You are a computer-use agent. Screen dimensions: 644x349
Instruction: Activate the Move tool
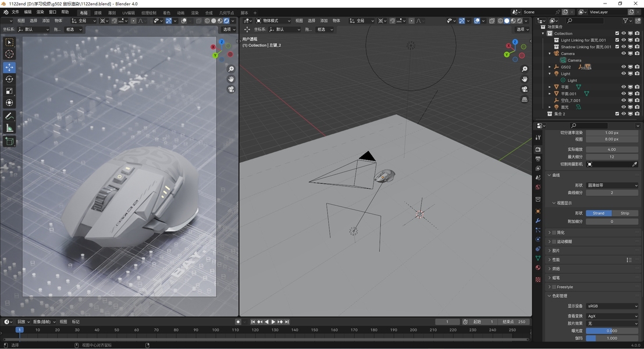(9, 67)
